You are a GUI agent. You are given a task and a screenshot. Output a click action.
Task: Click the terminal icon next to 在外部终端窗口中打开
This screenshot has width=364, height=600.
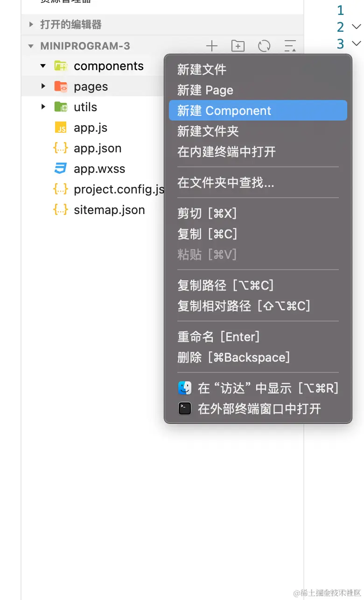184,408
